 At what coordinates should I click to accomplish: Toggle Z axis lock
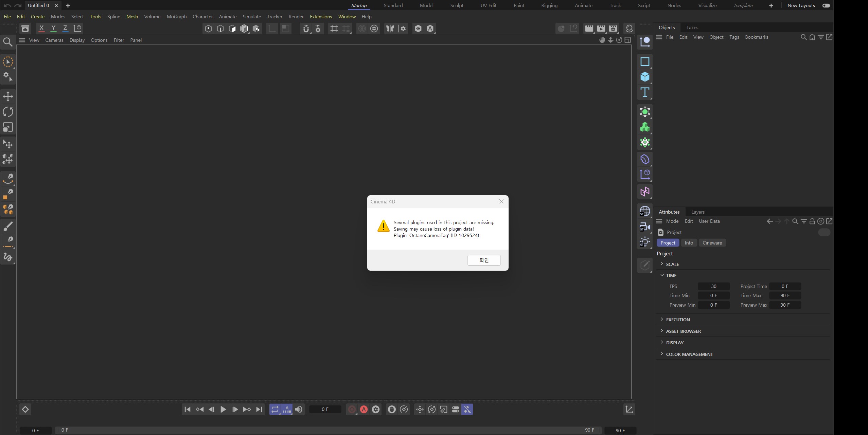[65, 29]
